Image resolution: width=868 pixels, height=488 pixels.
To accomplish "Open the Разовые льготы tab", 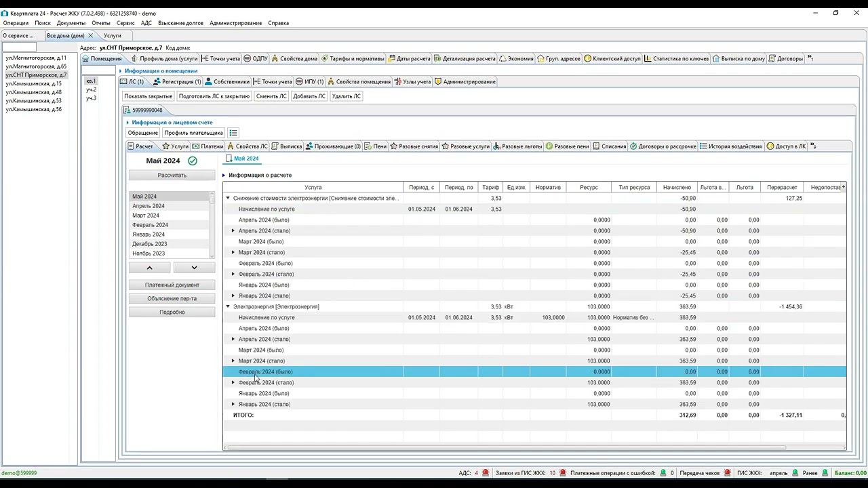I will pos(518,146).
